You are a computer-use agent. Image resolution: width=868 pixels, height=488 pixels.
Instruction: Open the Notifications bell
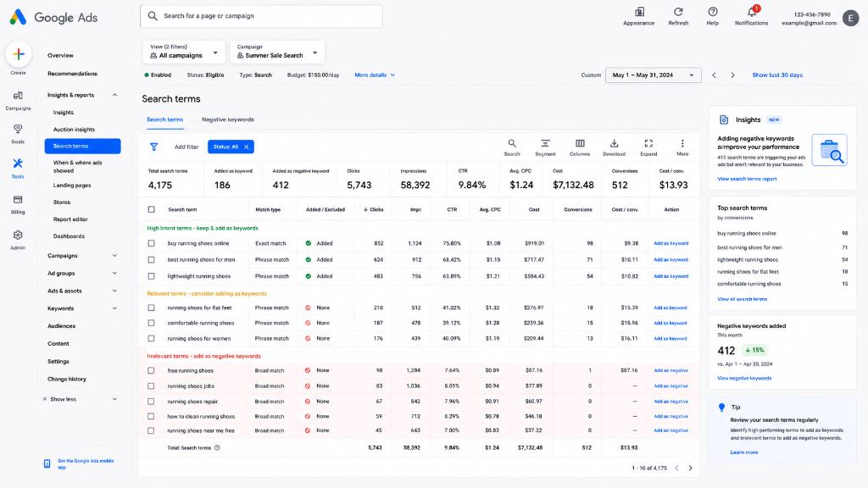click(x=752, y=12)
